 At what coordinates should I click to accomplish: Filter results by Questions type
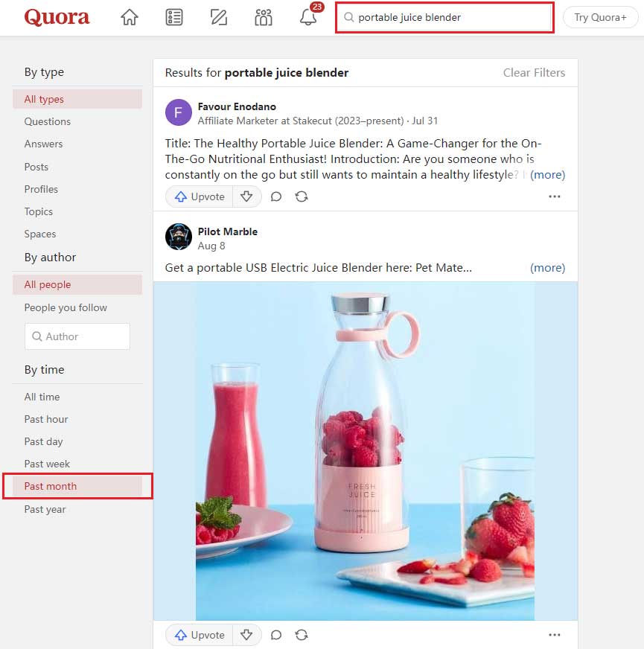[x=47, y=122]
